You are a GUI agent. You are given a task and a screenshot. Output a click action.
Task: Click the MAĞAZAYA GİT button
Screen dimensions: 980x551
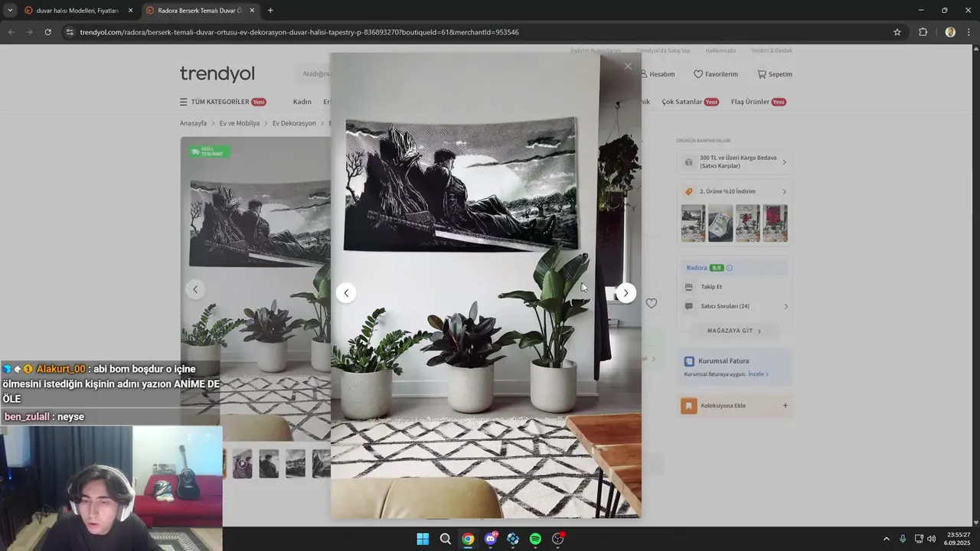734,331
